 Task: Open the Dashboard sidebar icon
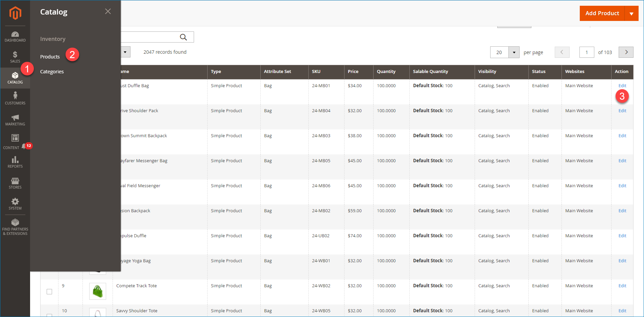(15, 36)
